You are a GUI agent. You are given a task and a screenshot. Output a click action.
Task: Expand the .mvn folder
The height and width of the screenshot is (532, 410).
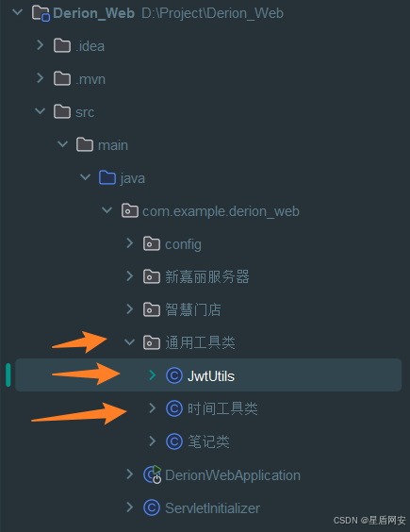(40, 78)
